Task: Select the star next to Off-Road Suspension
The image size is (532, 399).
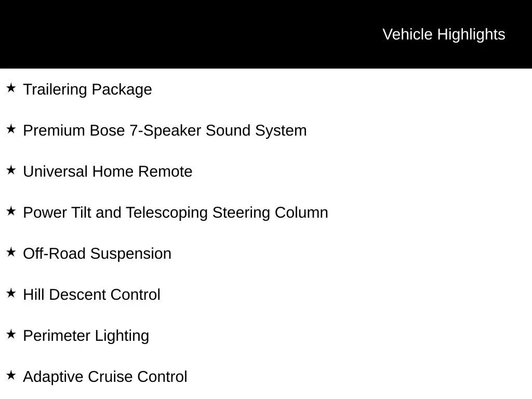Action: 11,252
